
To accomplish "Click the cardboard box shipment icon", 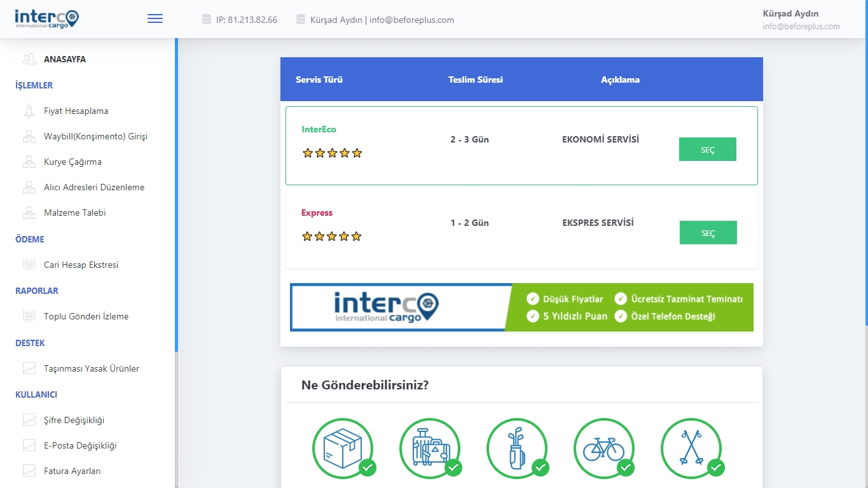I will pyautogui.click(x=342, y=448).
